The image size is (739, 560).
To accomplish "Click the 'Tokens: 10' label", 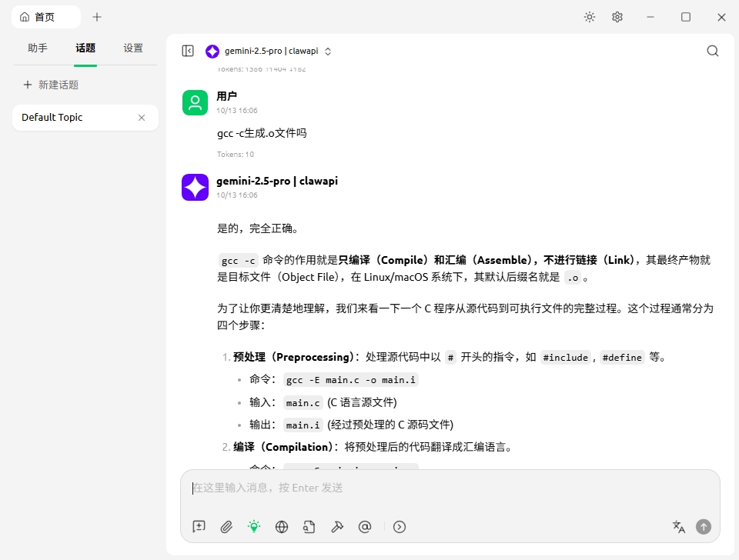I will 236,154.
